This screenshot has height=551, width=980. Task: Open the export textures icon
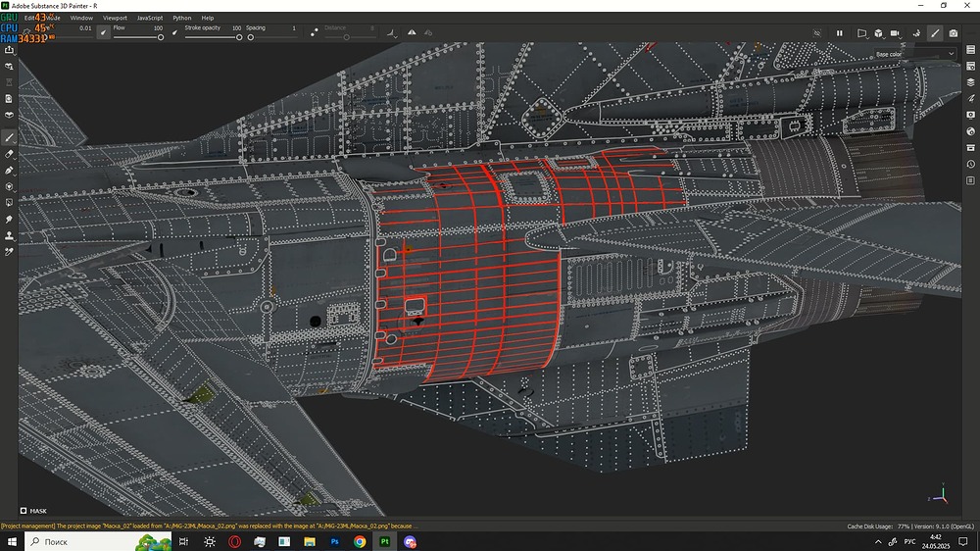tap(9, 50)
